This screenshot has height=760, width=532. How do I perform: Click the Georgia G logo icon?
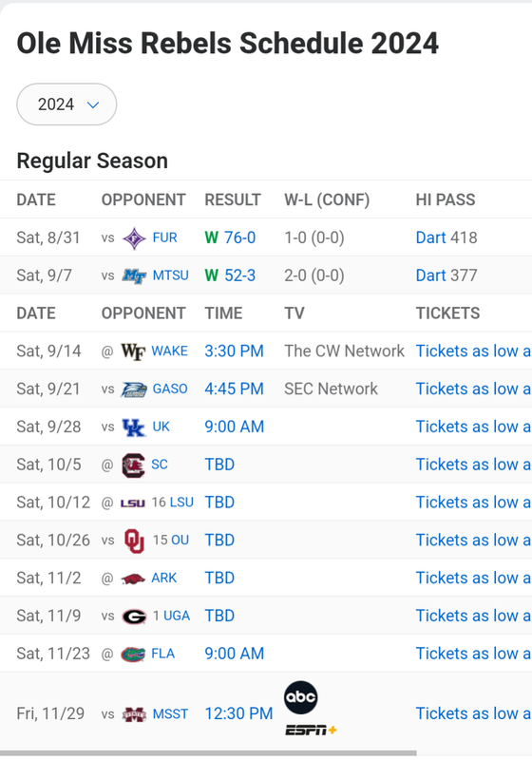pyautogui.click(x=134, y=617)
